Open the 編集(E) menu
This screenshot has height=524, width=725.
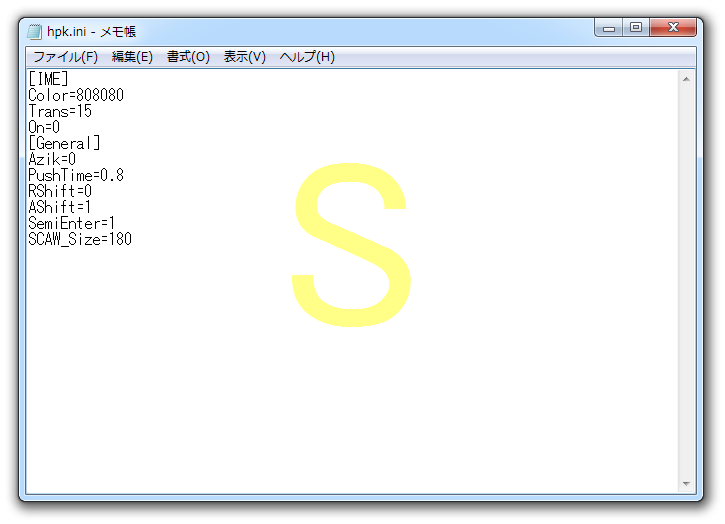click(132, 57)
